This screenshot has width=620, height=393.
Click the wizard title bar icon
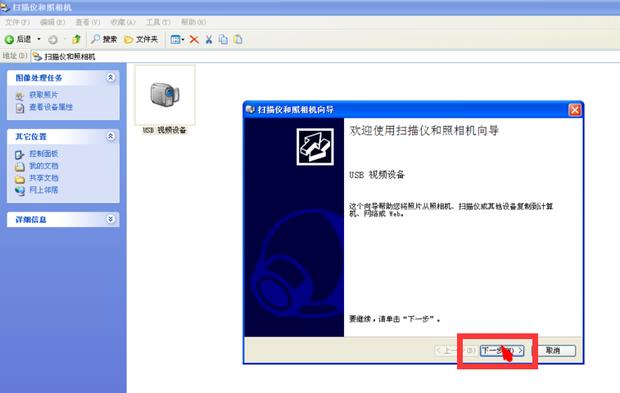point(250,109)
